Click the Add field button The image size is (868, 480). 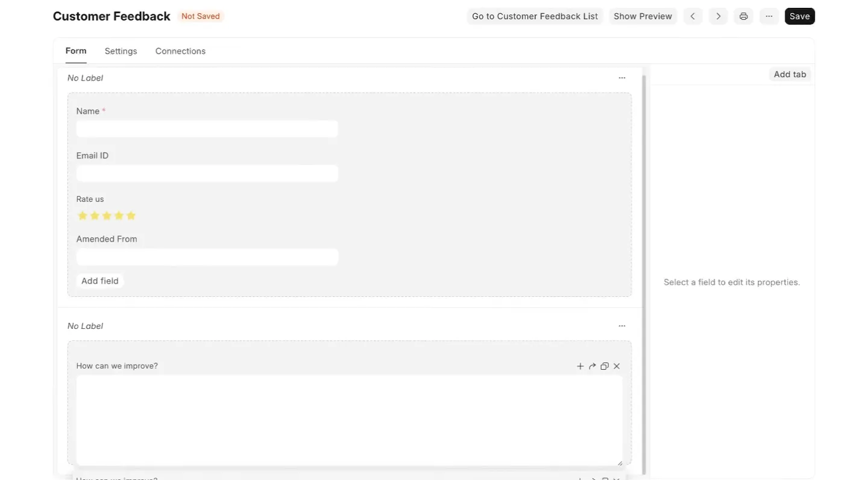point(100,281)
